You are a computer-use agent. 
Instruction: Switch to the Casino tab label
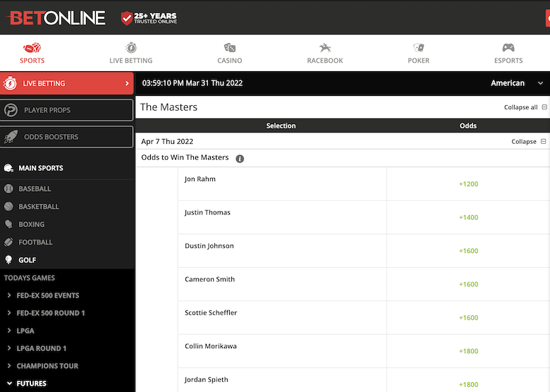tap(230, 61)
